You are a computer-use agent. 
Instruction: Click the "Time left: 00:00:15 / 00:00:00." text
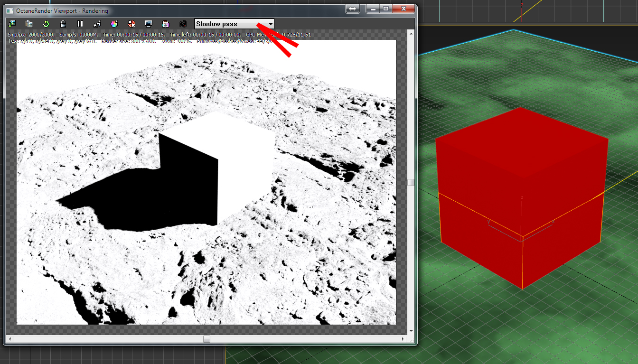click(x=206, y=35)
